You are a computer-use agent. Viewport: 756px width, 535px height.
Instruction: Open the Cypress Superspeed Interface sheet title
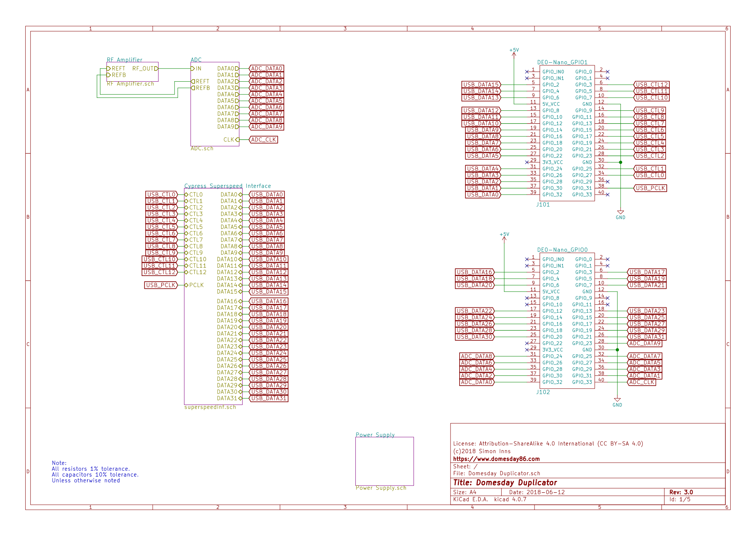(227, 186)
